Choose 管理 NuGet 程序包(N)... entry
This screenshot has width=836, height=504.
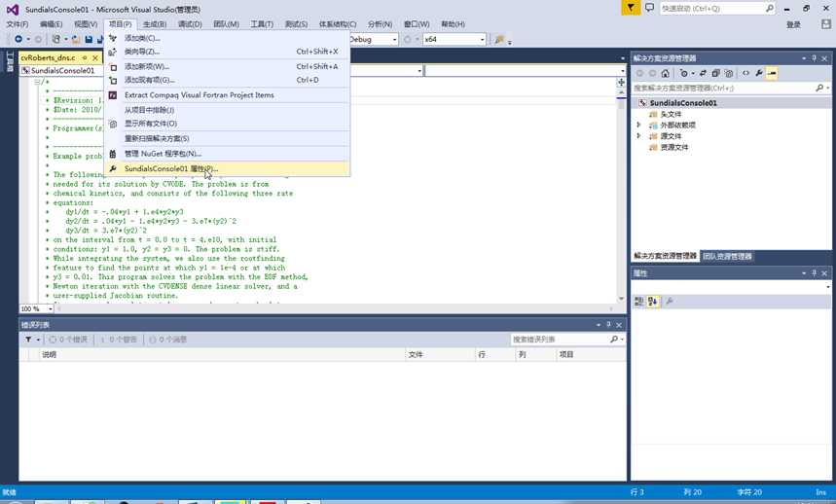click(227, 154)
